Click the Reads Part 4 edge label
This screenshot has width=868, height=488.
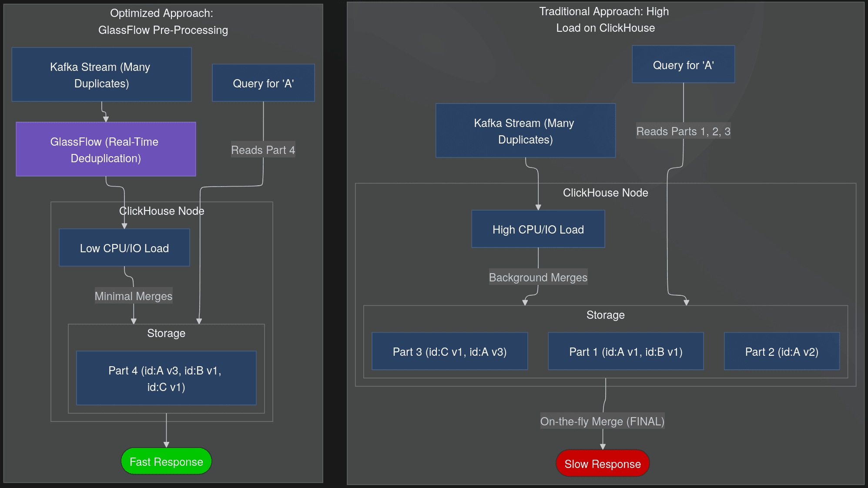(263, 150)
